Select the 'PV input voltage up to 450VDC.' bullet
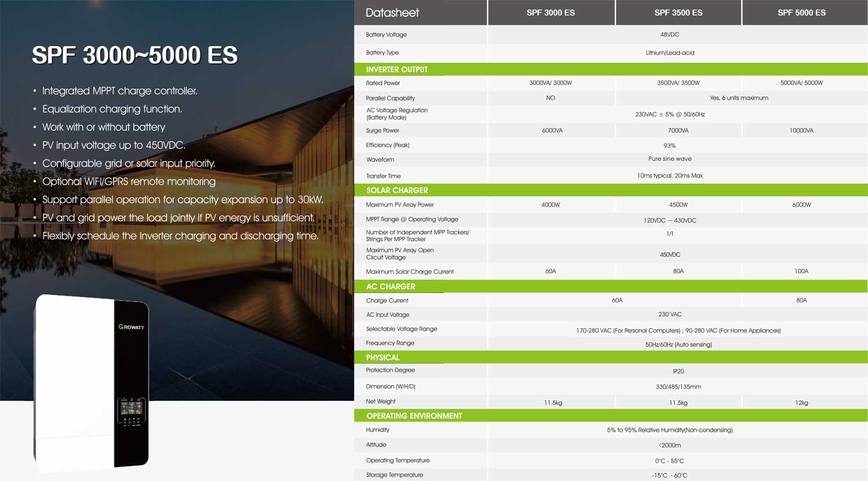The image size is (868, 481). point(113,146)
